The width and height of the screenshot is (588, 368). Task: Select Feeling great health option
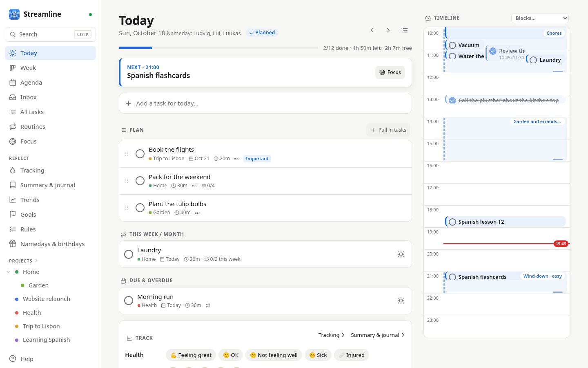click(x=191, y=355)
